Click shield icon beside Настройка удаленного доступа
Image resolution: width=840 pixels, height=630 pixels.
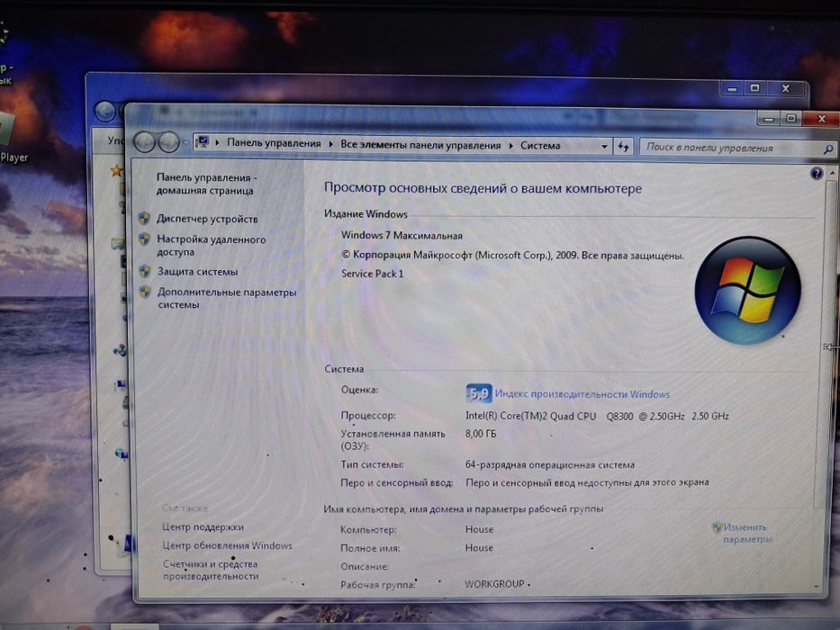(144, 238)
